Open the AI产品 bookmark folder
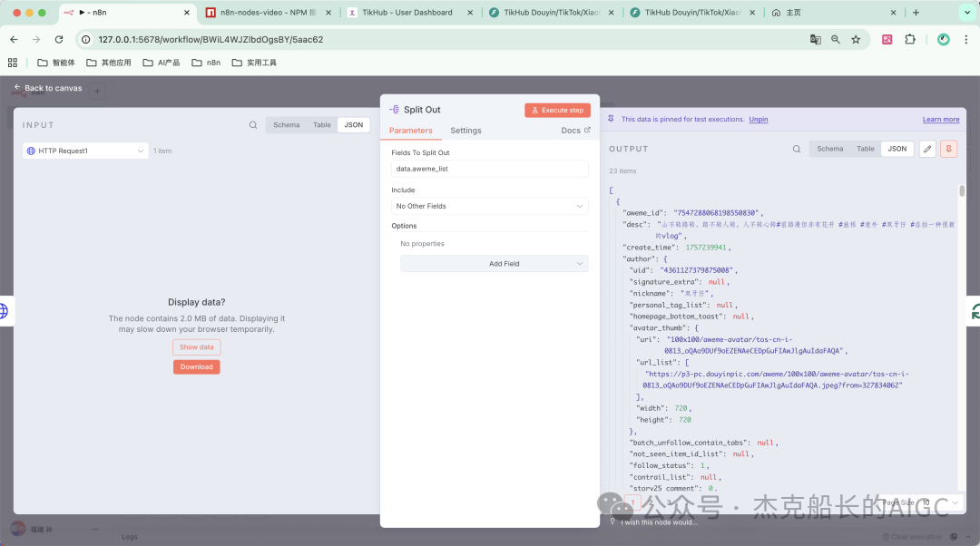 point(162,63)
